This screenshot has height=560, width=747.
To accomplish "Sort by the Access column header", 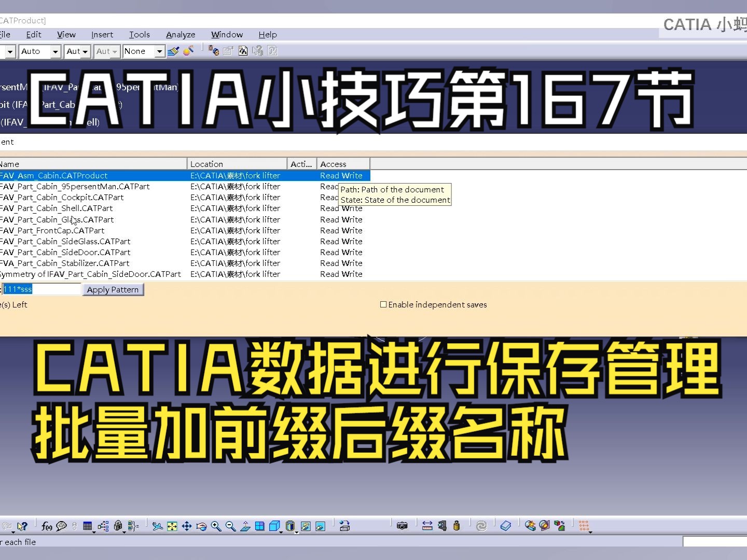I will coord(343,164).
